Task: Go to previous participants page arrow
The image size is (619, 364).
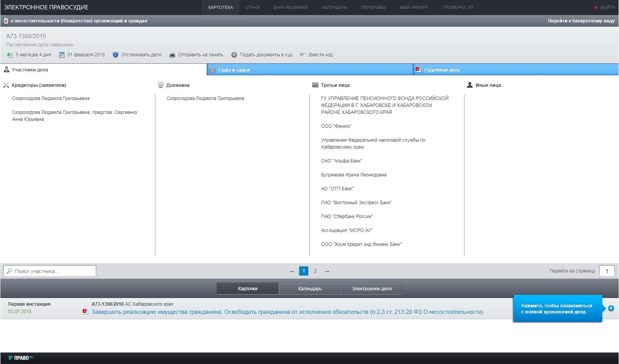Action: (x=292, y=271)
